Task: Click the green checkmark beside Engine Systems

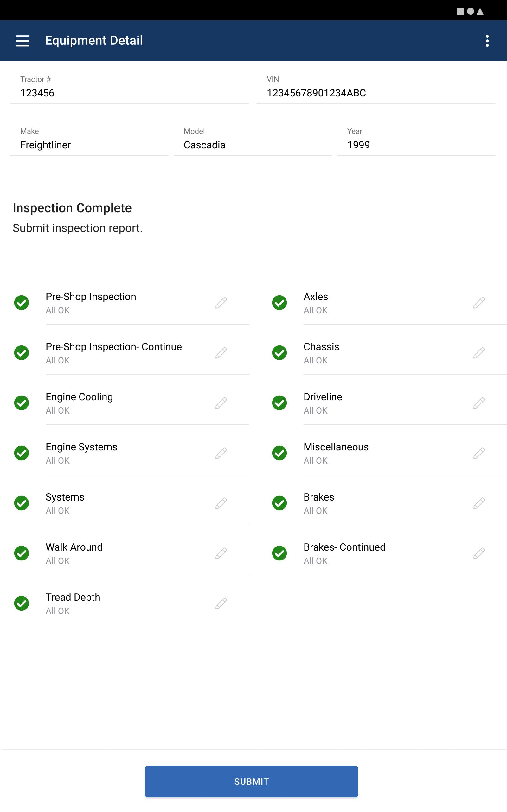Action: (x=22, y=453)
